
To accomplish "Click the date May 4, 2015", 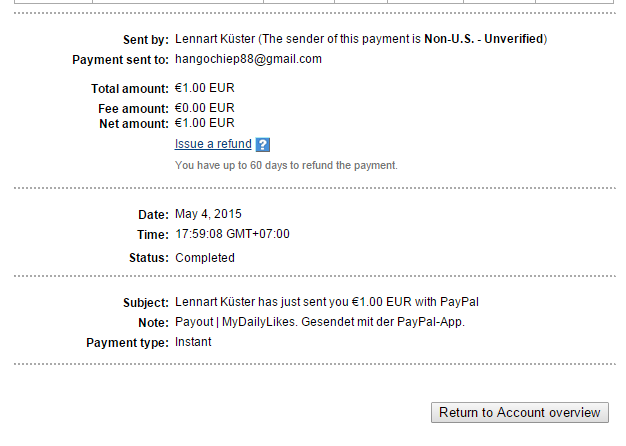I will (208, 214).
